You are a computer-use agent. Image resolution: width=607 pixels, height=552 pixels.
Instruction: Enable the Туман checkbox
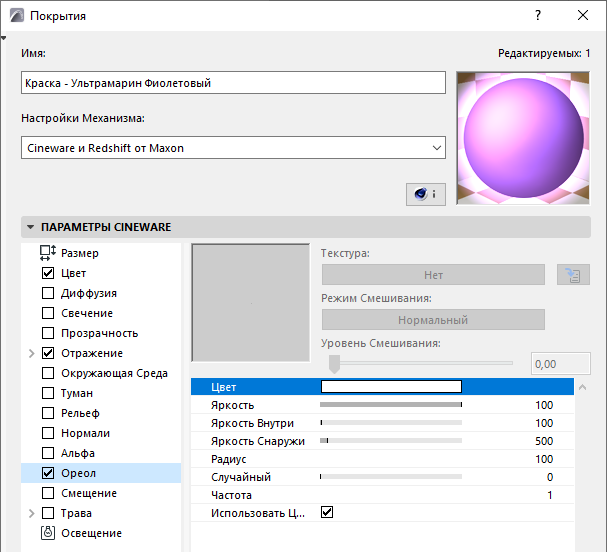[x=48, y=393]
